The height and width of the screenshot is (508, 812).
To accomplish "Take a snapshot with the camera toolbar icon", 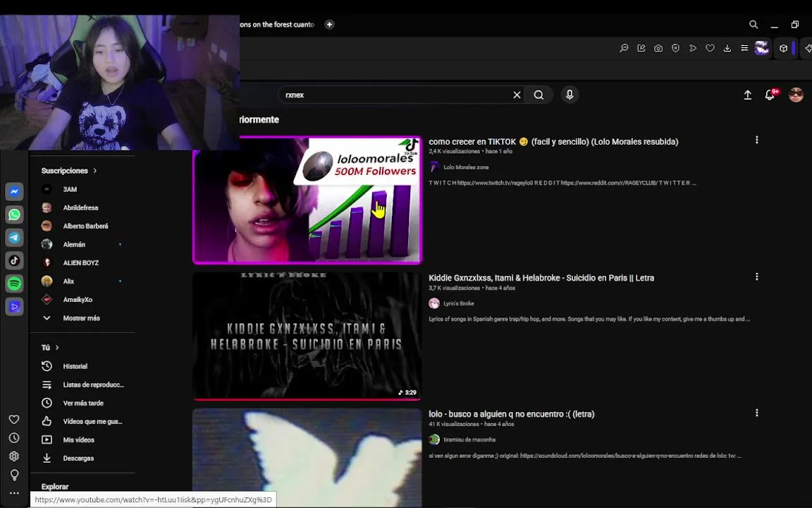I will point(658,48).
